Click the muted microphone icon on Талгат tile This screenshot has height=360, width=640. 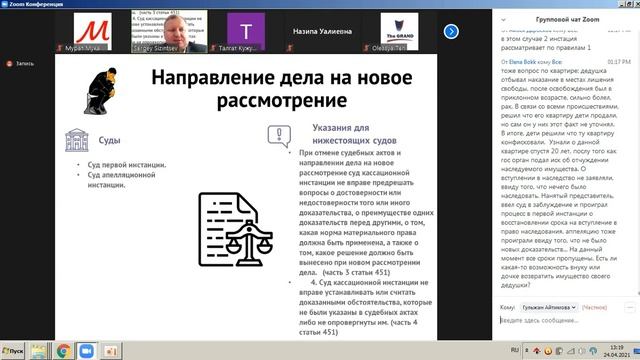(x=213, y=48)
